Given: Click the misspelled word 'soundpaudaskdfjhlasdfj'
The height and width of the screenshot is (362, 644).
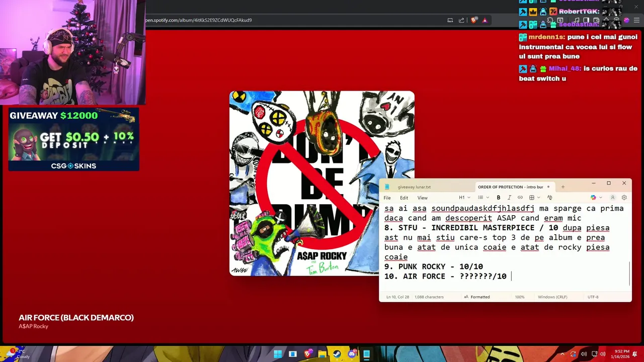Looking at the screenshot, I should [x=482, y=208].
